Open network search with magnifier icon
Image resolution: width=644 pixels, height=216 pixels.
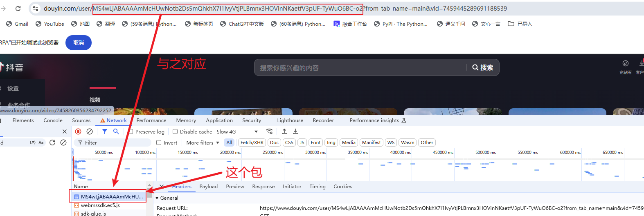coord(116,131)
